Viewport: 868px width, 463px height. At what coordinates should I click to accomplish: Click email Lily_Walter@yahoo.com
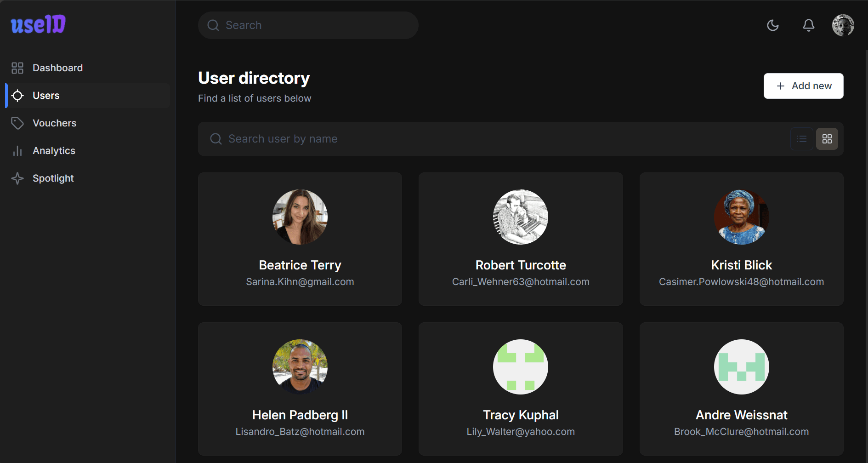click(x=521, y=432)
